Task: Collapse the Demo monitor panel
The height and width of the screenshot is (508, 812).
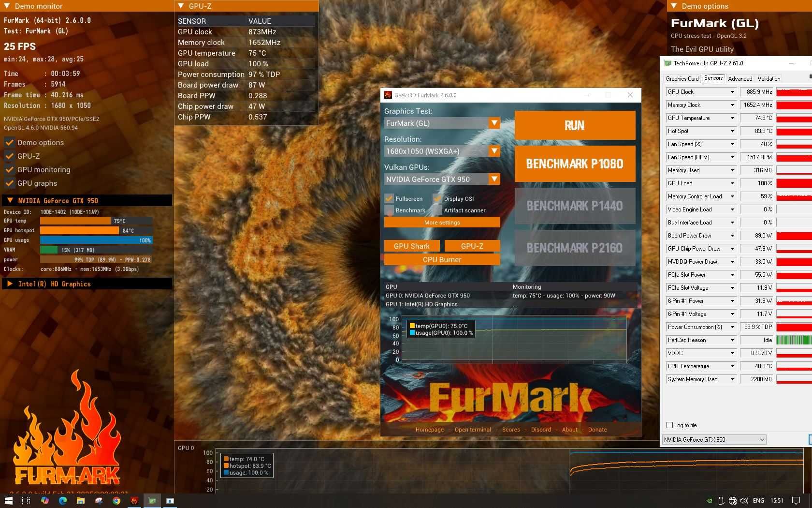Action: pyautogui.click(x=7, y=6)
